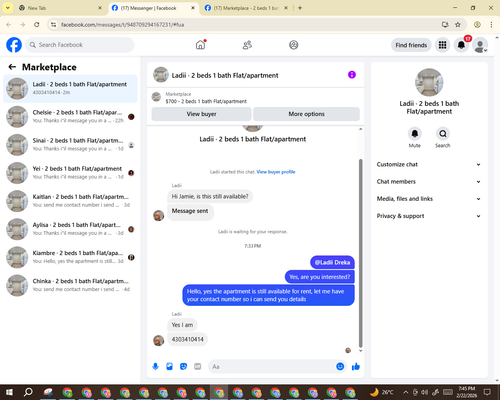
Task: Mute the Ladii conversation
Action: 415,134
